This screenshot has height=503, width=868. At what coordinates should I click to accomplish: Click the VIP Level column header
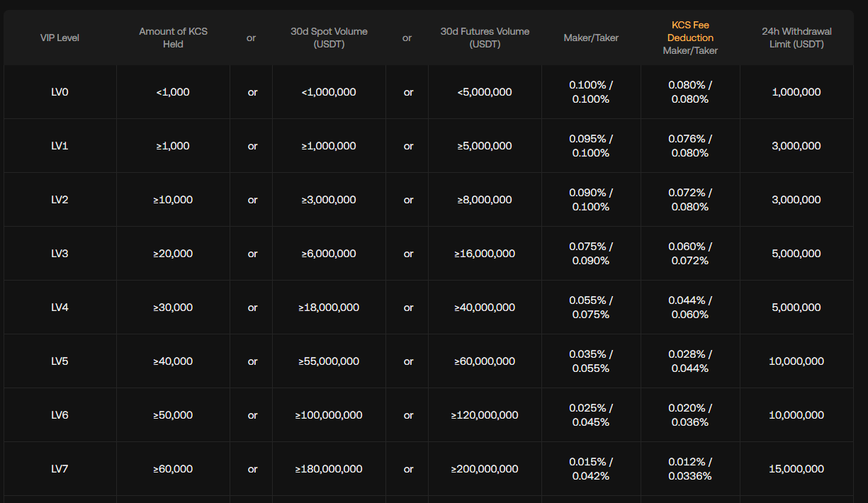click(x=60, y=38)
